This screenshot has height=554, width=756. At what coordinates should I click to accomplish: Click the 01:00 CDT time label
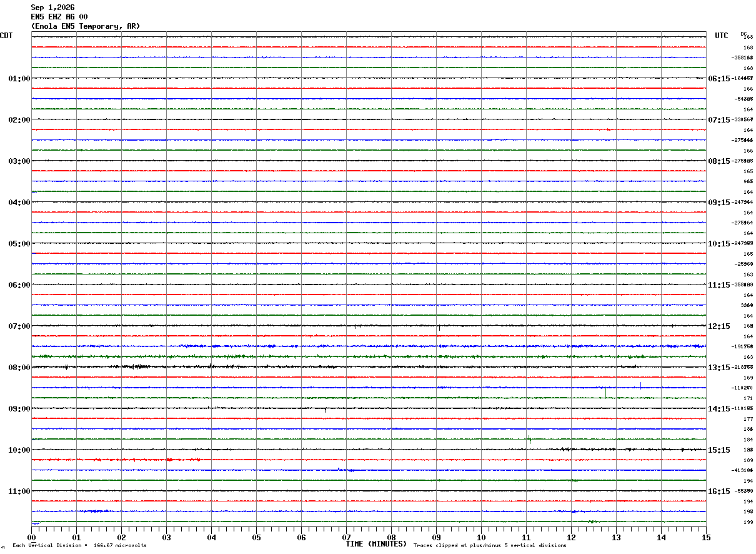pos(19,79)
